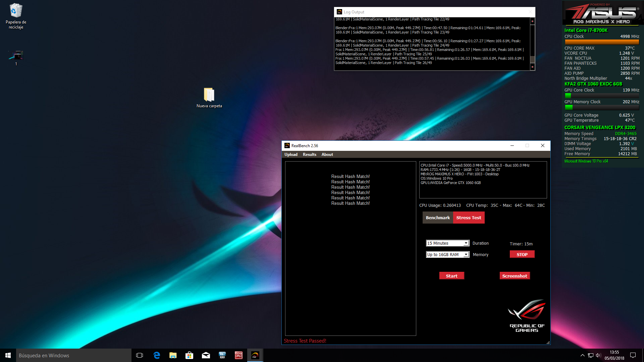Click the Start button in RealBench
644x362 pixels.
pos(451,276)
